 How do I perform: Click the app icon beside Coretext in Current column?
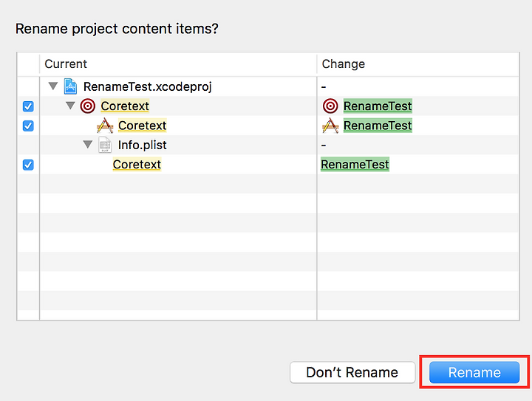[x=105, y=126]
